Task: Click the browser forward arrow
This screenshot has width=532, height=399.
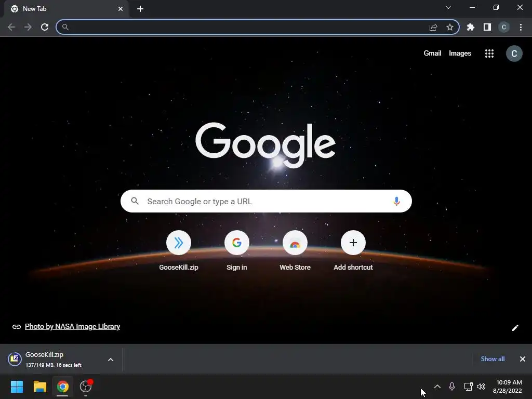Action: pyautogui.click(x=28, y=27)
